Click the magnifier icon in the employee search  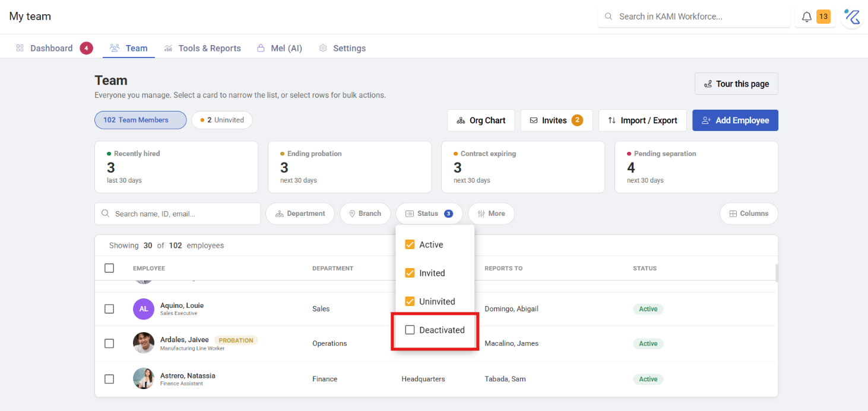pyautogui.click(x=106, y=214)
